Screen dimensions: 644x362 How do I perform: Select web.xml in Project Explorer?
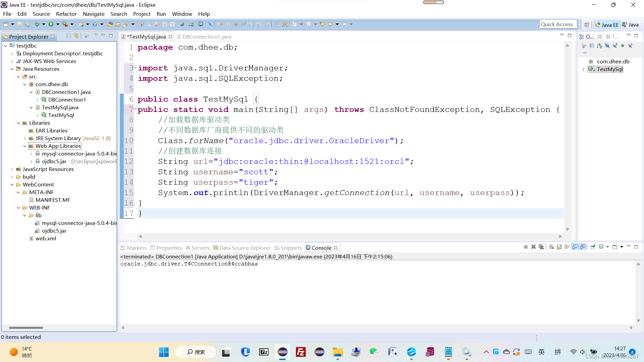(x=46, y=239)
